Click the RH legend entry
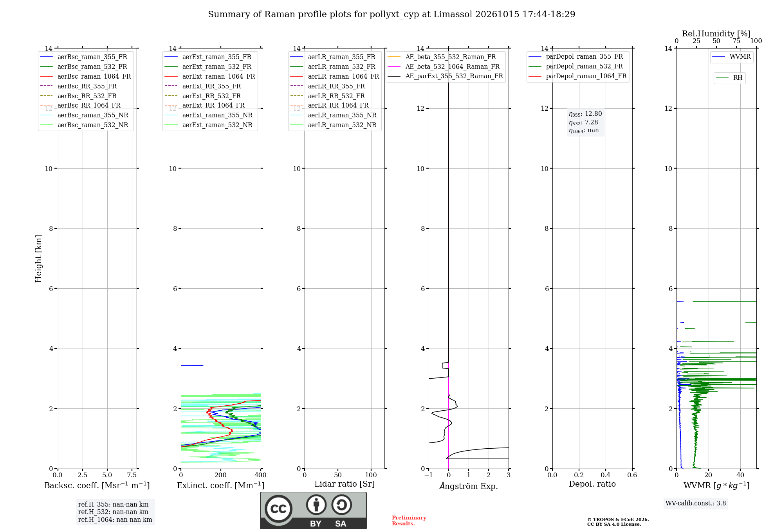The image size is (783, 532). point(729,78)
